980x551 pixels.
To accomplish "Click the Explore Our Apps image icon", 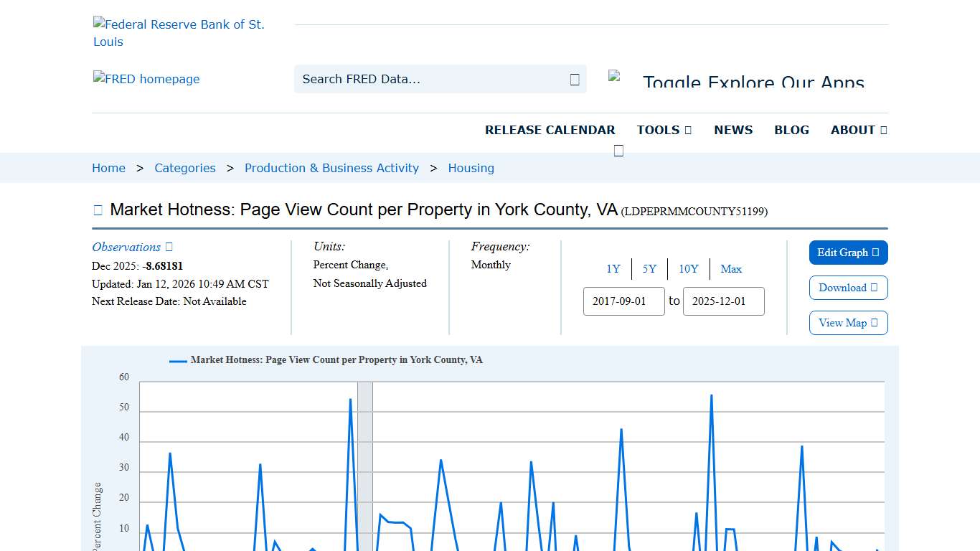I will tap(614, 75).
